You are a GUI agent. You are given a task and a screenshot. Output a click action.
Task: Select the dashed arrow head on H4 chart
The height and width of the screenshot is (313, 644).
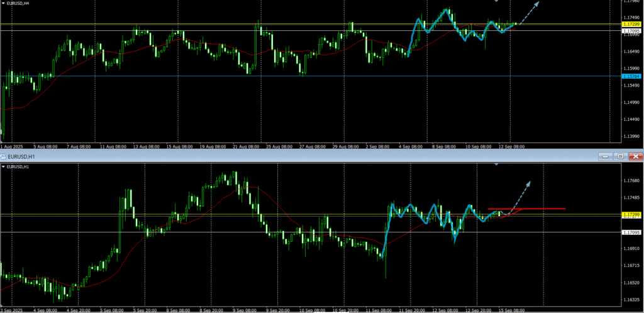point(536,4)
